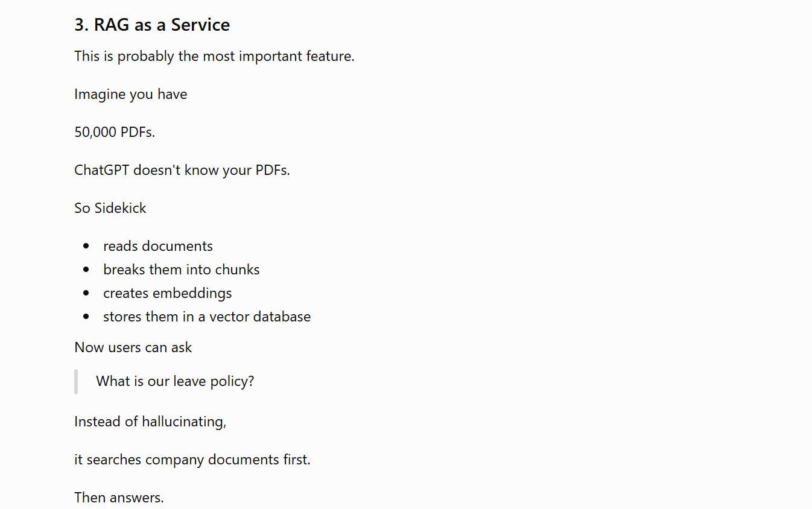This screenshot has width=812, height=509.
Task: Click the 'Instead of hallucinating,' line
Action: (x=150, y=422)
